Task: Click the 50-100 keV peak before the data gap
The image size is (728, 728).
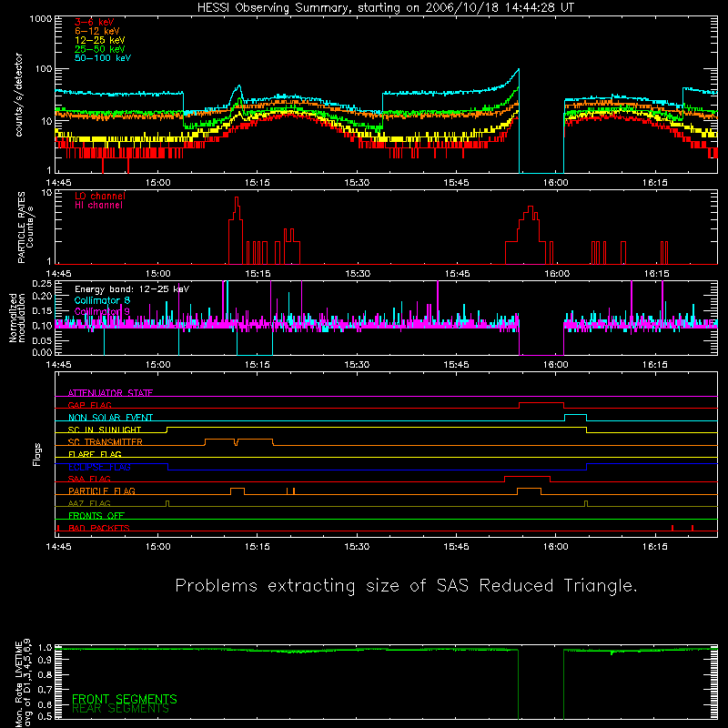Action: (x=518, y=71)
